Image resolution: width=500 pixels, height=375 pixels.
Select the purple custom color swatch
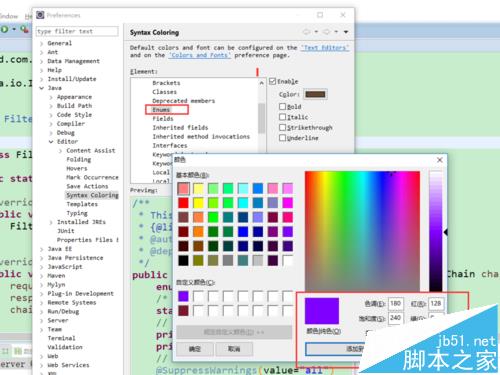[x=183, y=296]
